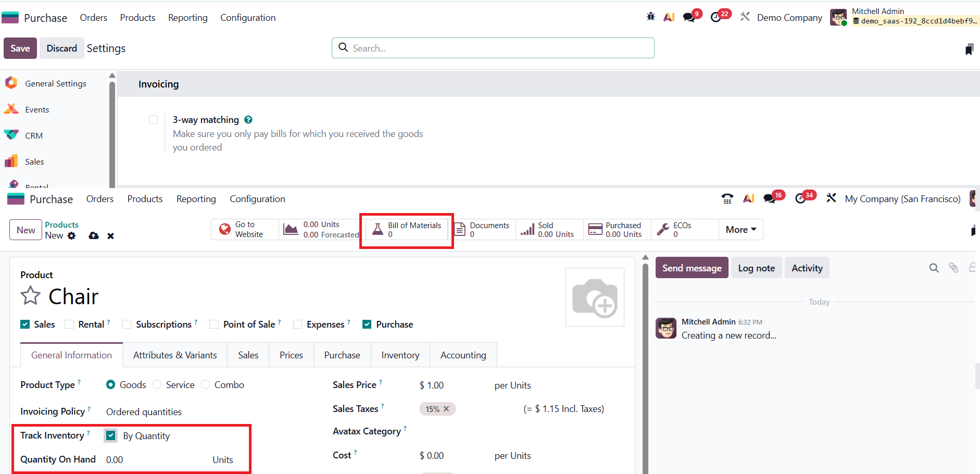The image size is (980, 474).
Task: Expand the More dropdown button
Action: [x=740, y=230]
